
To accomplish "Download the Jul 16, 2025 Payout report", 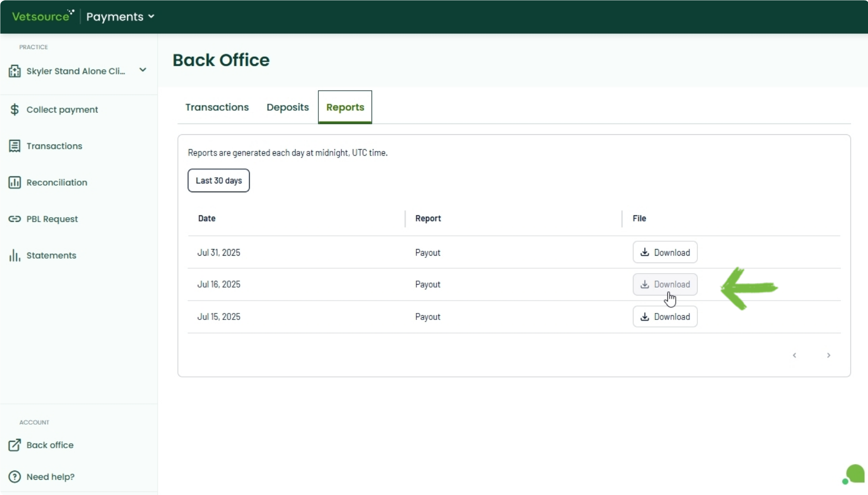I will [x=665, y=284].
